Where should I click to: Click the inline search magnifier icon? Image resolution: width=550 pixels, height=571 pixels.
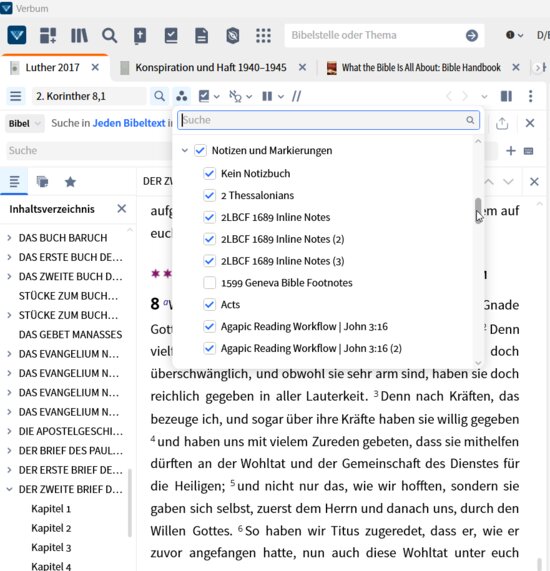(159, 96)
